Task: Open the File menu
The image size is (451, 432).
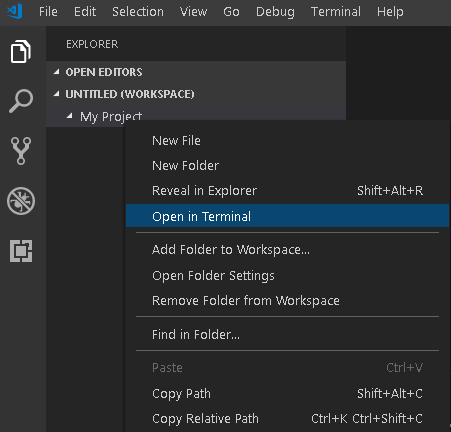Action: coord(48,12)
